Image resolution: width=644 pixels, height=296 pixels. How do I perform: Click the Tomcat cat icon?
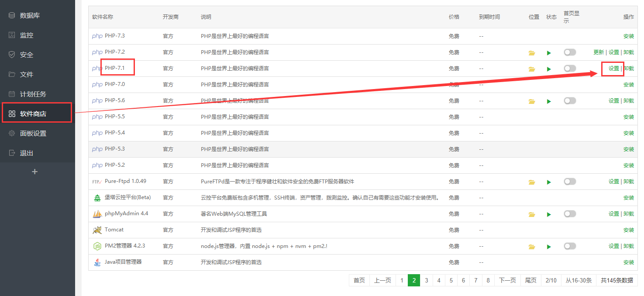97,230
